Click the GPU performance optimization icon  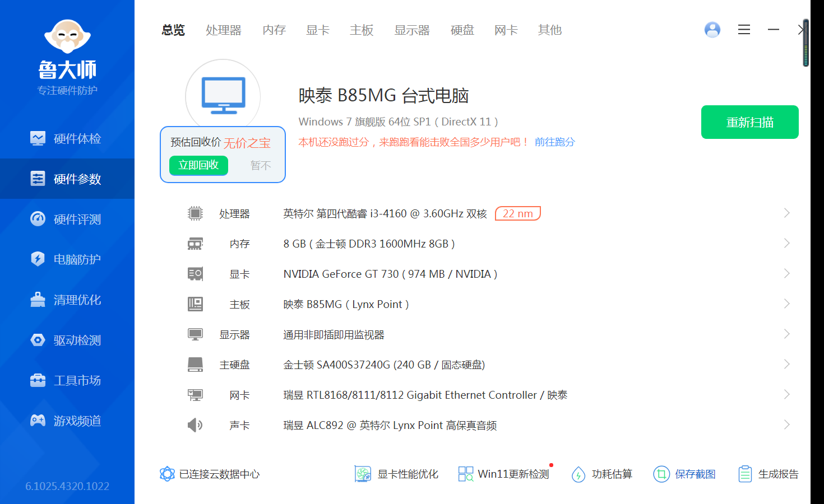[x=363, y=474]
